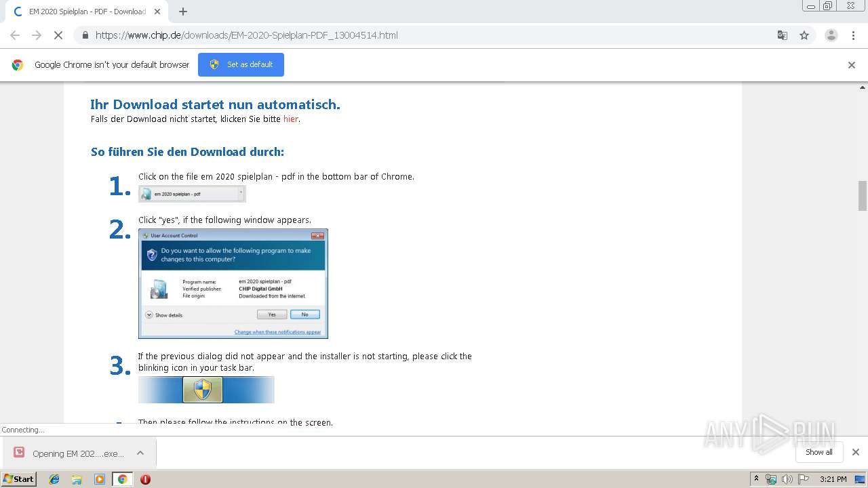Click the em 2020 spielplan file thumbnail
This screenshot has height=488, width=868.
192,194
